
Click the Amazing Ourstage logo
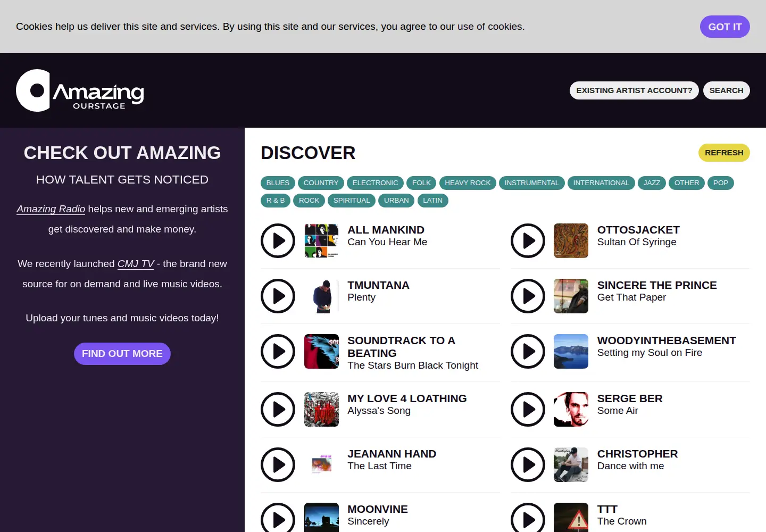[80, 90]
